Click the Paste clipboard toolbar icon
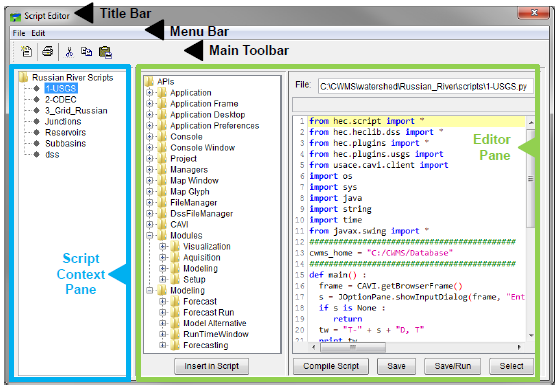Viewport: 555px width, 385px height. click(x=105, y=52)
